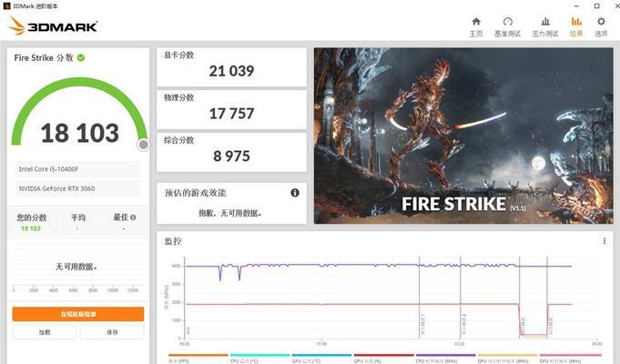Toggle the purple CPU clock frequency legend item
The height and width of the screenshot is (364, 620).
(445, 358)
